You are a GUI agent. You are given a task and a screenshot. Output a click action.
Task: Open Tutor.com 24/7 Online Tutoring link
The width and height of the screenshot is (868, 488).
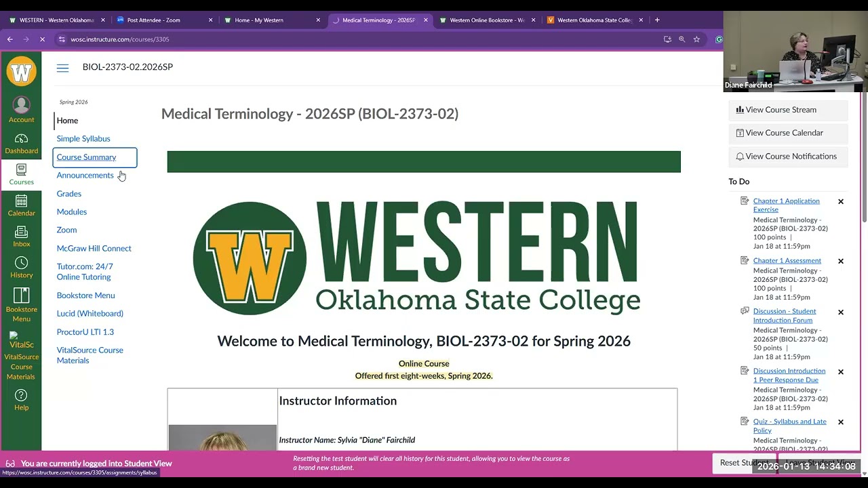(85, 272)
